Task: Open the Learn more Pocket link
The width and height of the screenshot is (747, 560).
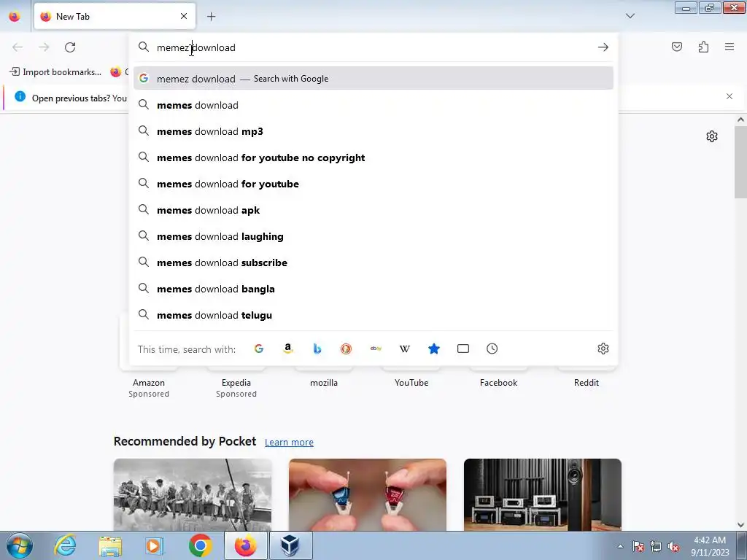Action: click(x=289, y=443)
